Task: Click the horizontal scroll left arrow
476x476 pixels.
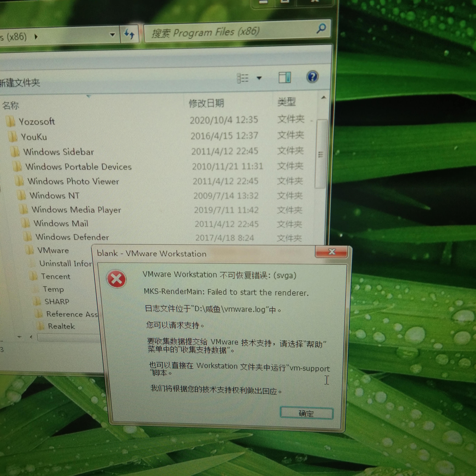Action: click(x=31, y=337)
